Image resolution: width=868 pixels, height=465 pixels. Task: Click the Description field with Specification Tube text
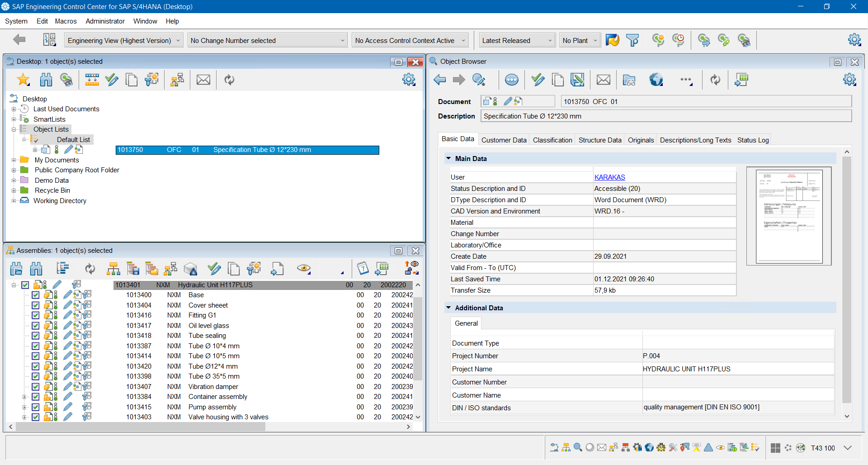click(666, 116)
